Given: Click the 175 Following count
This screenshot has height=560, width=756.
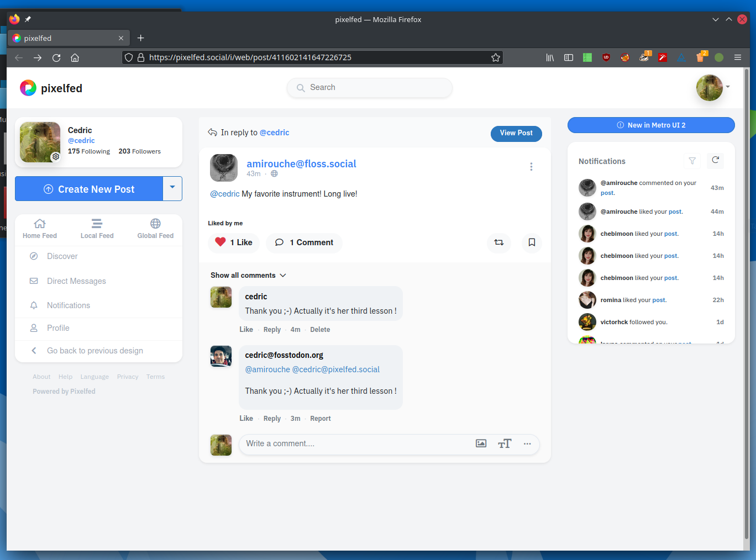Looking at the screenshot, I should tap(89, 151).
